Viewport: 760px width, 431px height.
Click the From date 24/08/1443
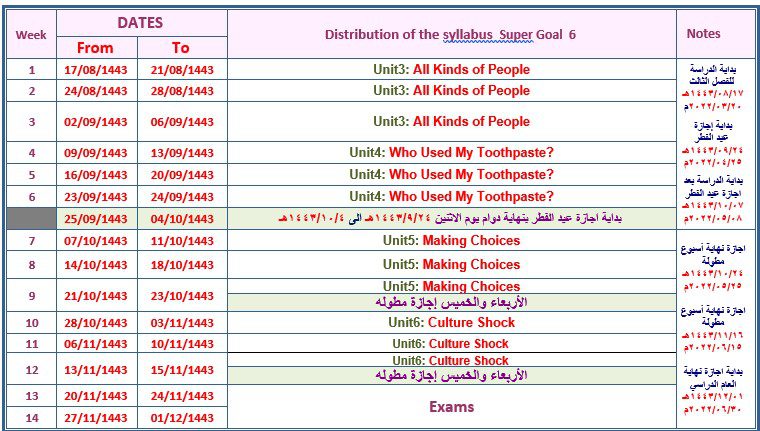(x=96, y=91)
